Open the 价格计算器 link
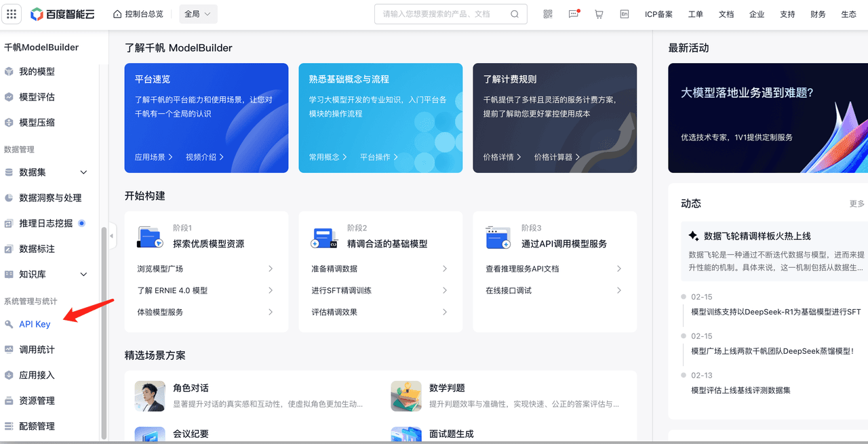 click(557, 157)
